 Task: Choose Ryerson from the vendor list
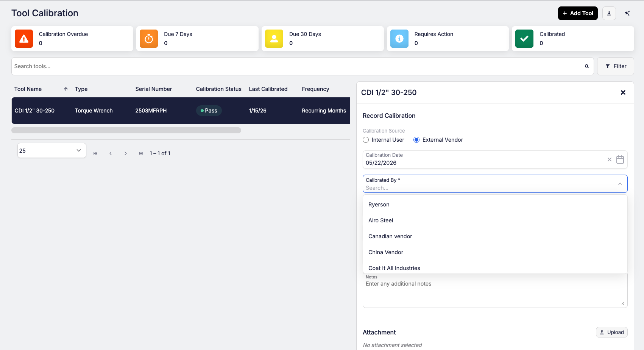click(x=495, y=205)
